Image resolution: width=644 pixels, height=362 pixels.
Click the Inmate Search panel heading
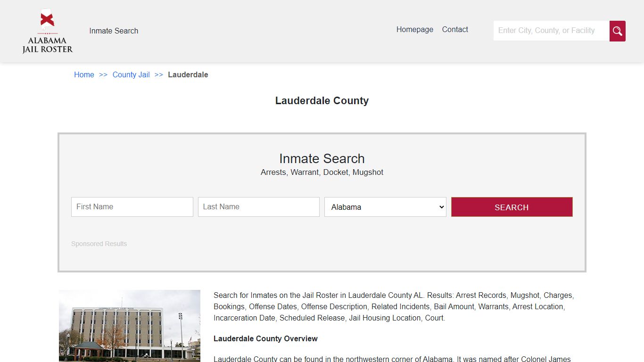(322, 158)
